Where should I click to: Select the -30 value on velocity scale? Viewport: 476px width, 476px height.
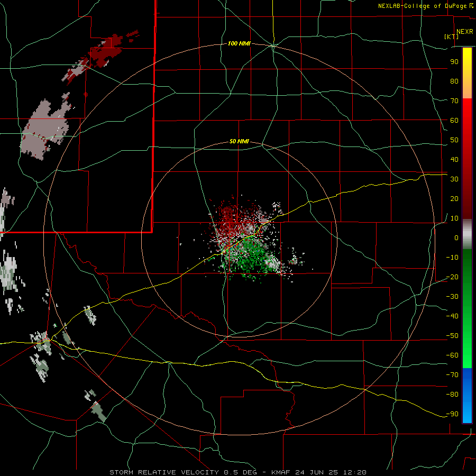[452, 297]
